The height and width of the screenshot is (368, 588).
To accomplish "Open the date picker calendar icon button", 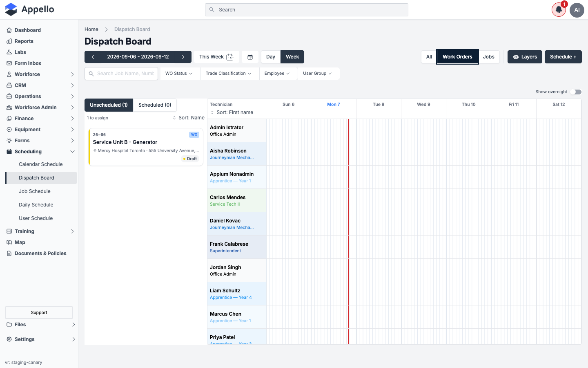I will 250,57.
